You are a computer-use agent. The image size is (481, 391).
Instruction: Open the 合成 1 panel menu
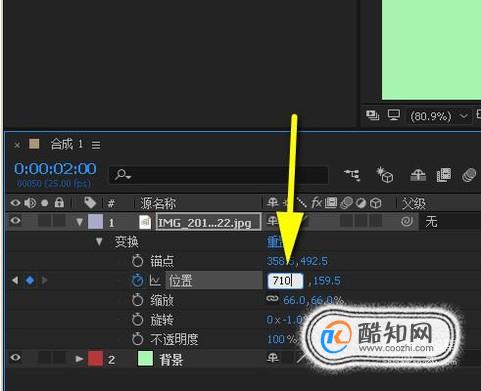(x=96, y=145)
